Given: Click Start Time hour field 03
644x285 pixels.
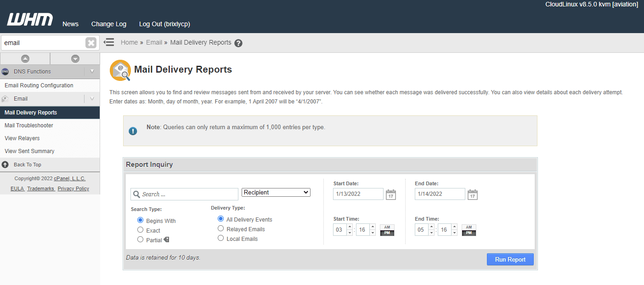Looking at the screenshot, I should click(x=339, y=230).
